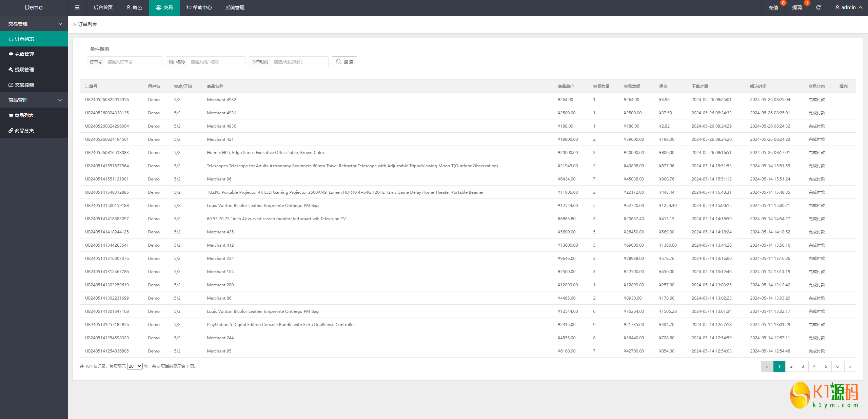Image resolution: width=868 pixels, height=419 pixels.
Task: Click the 佣金 column header
Action: (663, 87)
